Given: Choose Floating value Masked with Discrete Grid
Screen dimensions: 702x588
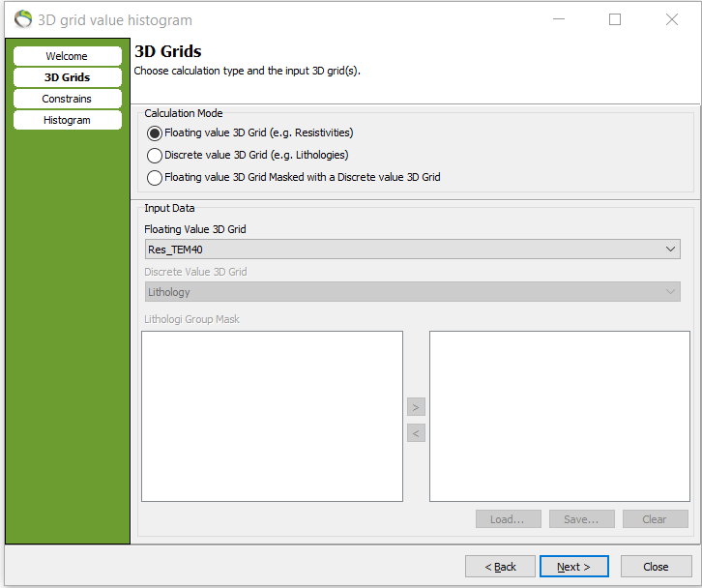Looking at the screenshot, I should [155, 177].
